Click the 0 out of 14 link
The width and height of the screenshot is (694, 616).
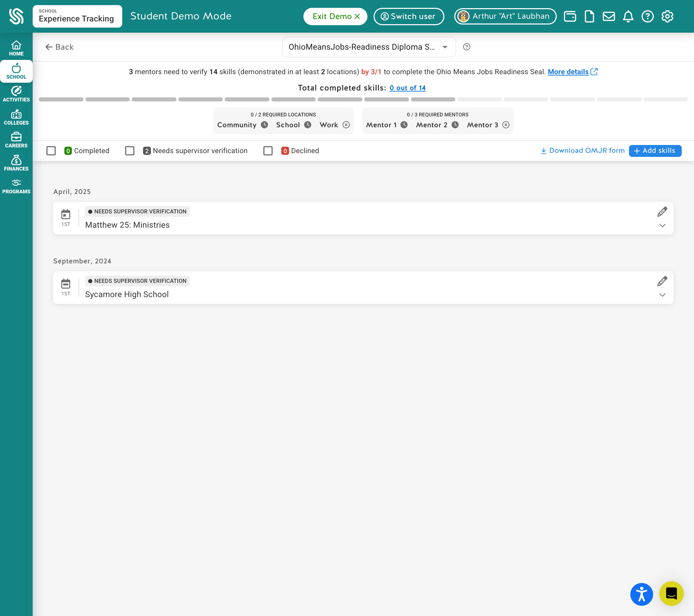(x=408, y=88)
